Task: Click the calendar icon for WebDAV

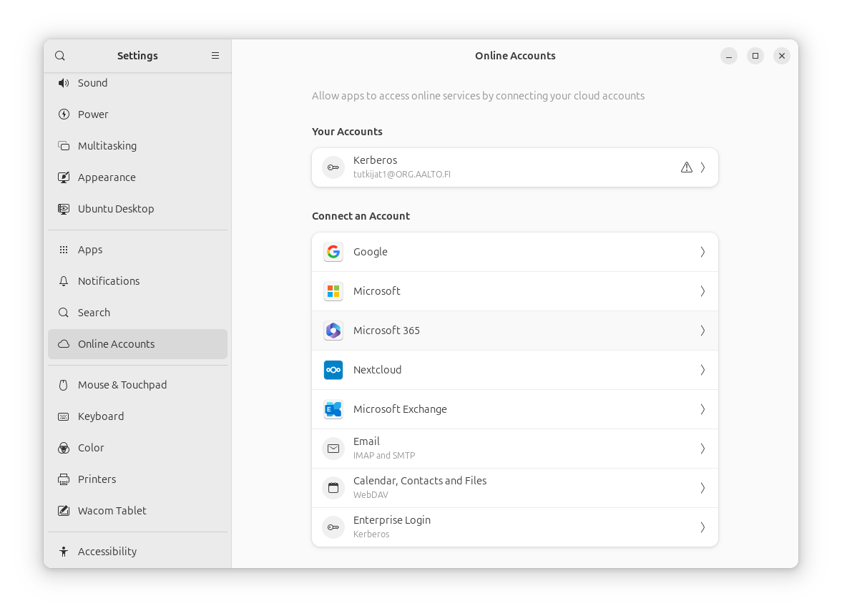Action: tap(333, 488)
